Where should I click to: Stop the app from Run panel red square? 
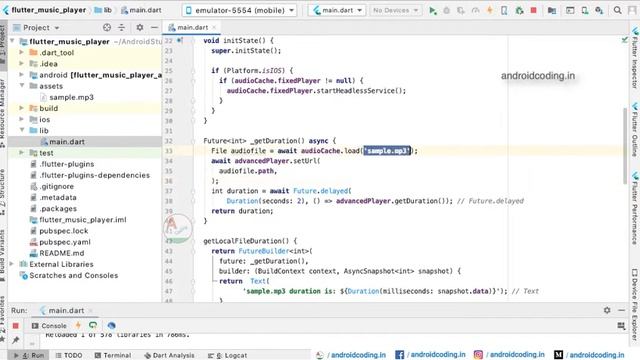pos(16,326)
